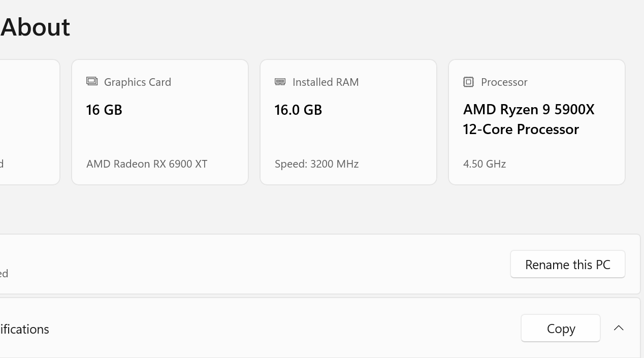Click the Graphics Card label
This screenshot has width=644, height=358.
(x=138, y=82)
